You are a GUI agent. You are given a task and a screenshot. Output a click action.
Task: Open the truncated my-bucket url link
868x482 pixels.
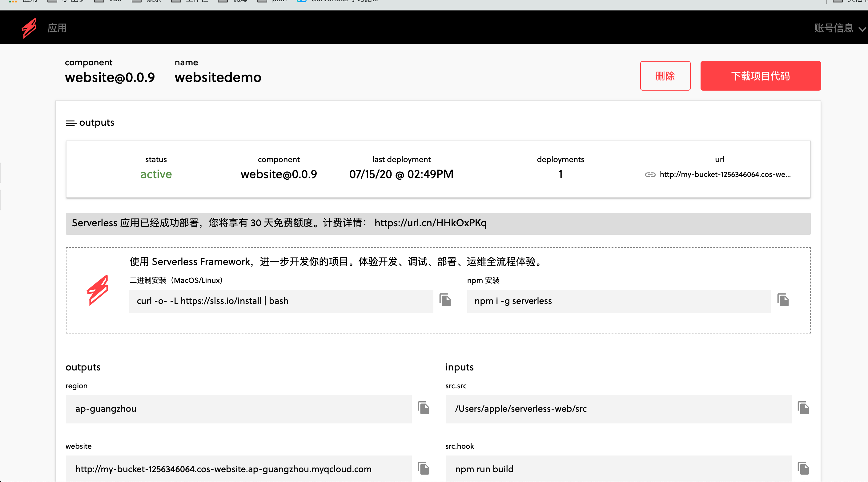[725, 175]
